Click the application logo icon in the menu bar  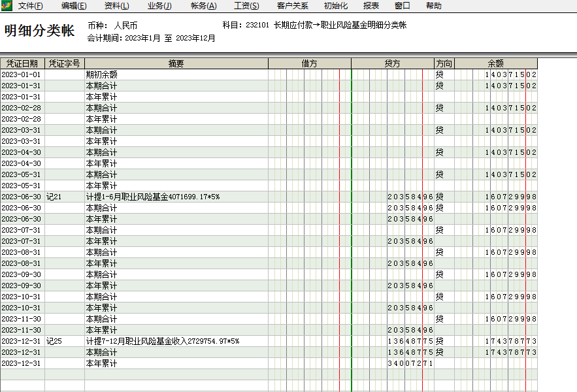pyautogui.click(x=7, y=6)
